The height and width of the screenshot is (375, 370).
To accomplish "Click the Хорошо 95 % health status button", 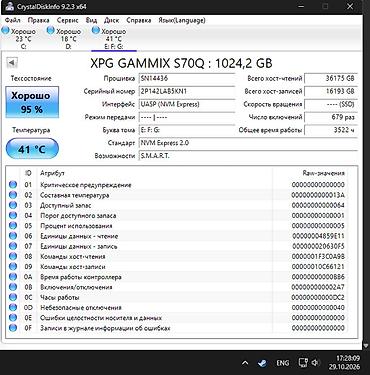I will coord(32,102).
